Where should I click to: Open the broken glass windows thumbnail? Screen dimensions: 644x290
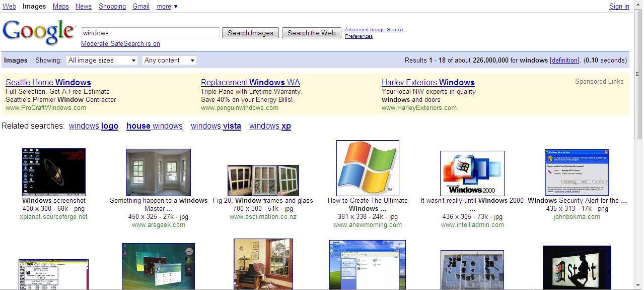pos(472,270)
